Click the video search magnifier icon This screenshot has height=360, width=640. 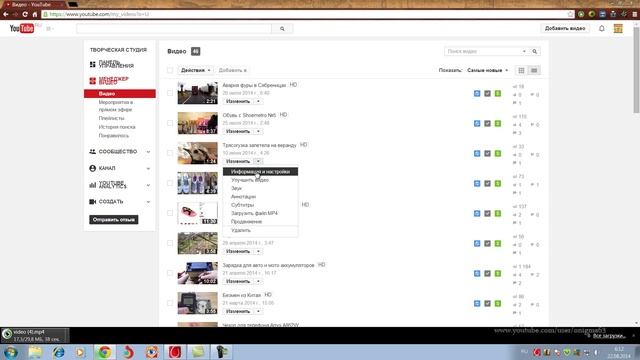coord(535,51)
